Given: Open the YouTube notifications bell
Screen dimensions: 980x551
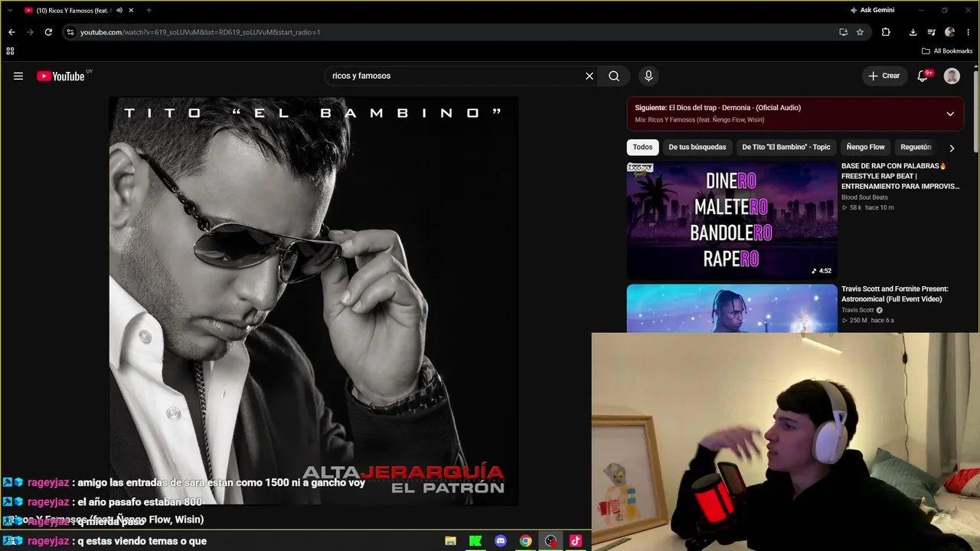Looking at the screenshot, I should point(923,76).
